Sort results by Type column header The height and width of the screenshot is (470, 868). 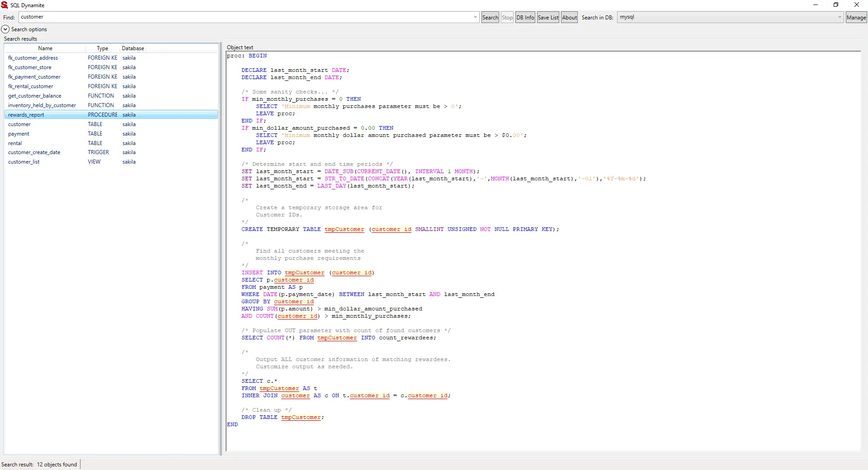[102, 48]
